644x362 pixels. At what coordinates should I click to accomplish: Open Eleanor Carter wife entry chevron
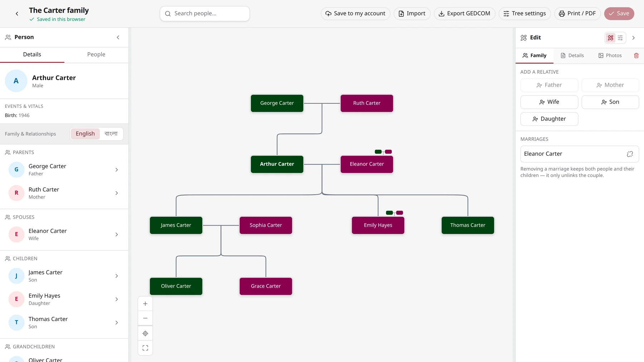tap(117, 235)
